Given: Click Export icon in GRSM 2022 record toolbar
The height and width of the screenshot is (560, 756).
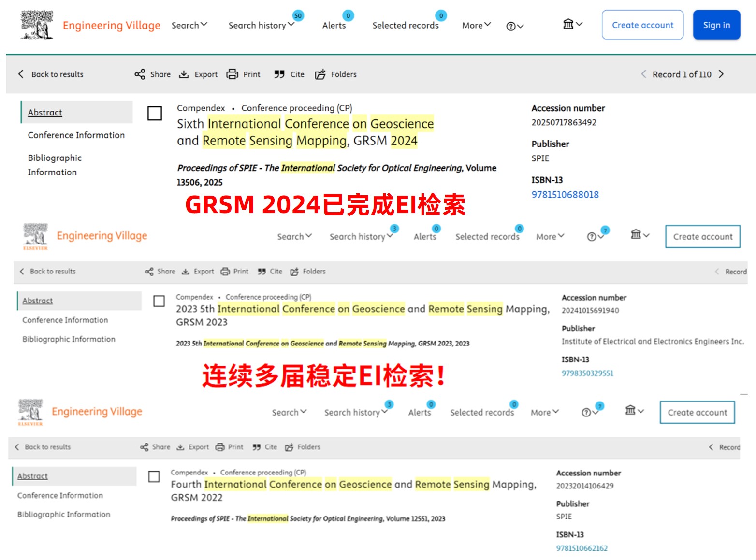Looking at the screenshot, I should 180,447.
